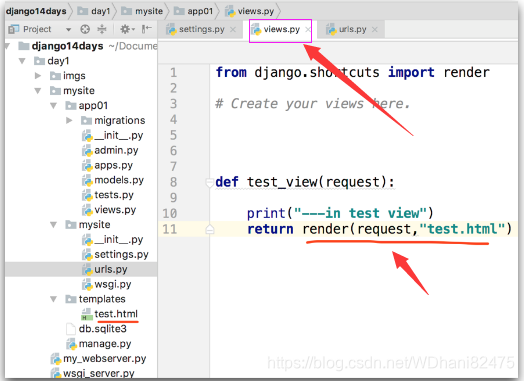The width and height of the screenshot is (524, 381).
Task: Click the collapse all icon in Project toolbar
Action: coord(102,29)
